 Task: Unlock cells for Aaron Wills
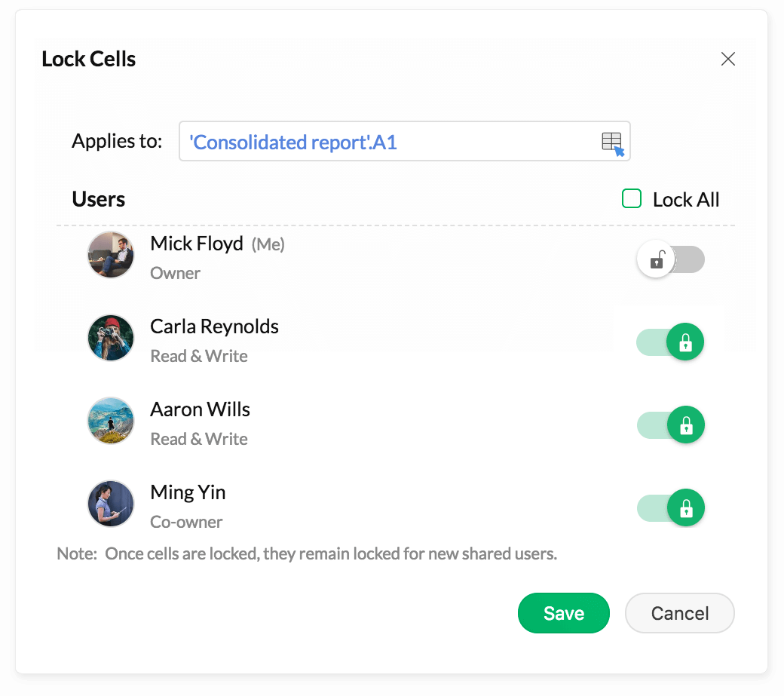coord(670,425)
